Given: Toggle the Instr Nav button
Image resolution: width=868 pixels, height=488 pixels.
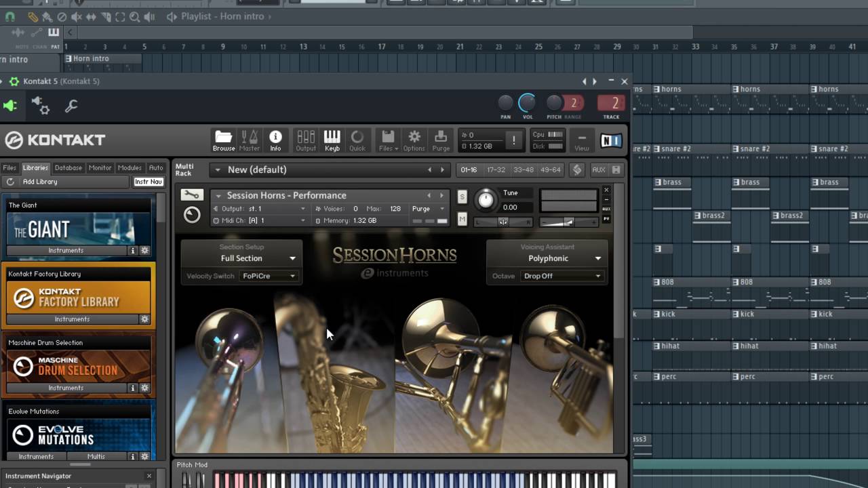Looking at the screenshot, I should tap(149, 182).
